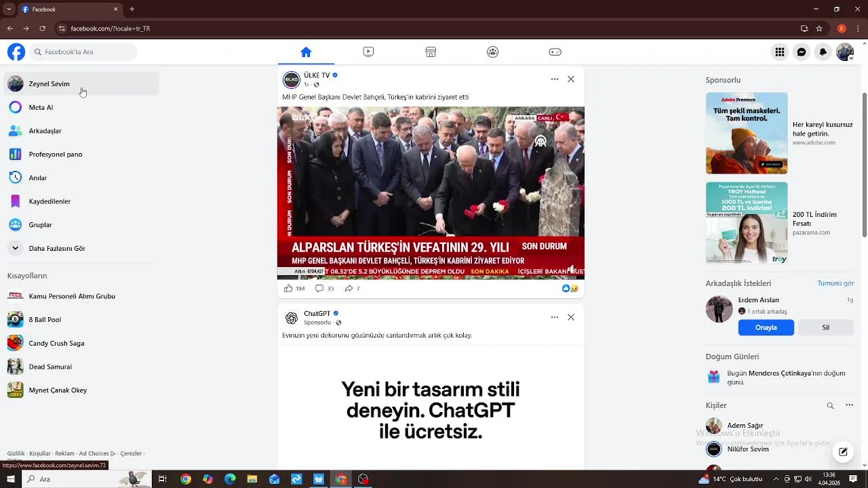Open Menderes Çetinkaya birthday notice
This screenshot has width=868, height=488.
(x=780, y=378)
